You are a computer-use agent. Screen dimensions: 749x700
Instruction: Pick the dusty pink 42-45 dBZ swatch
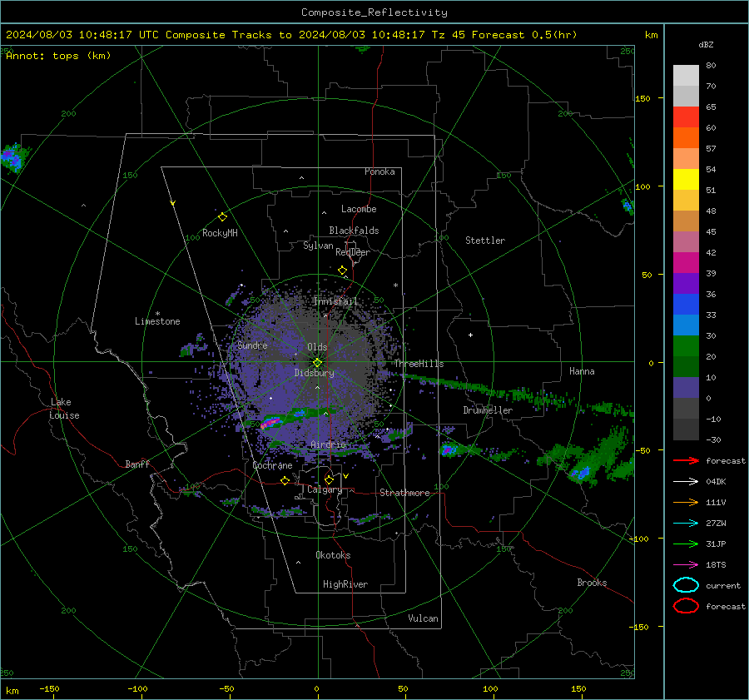click(x=686, y=242)
